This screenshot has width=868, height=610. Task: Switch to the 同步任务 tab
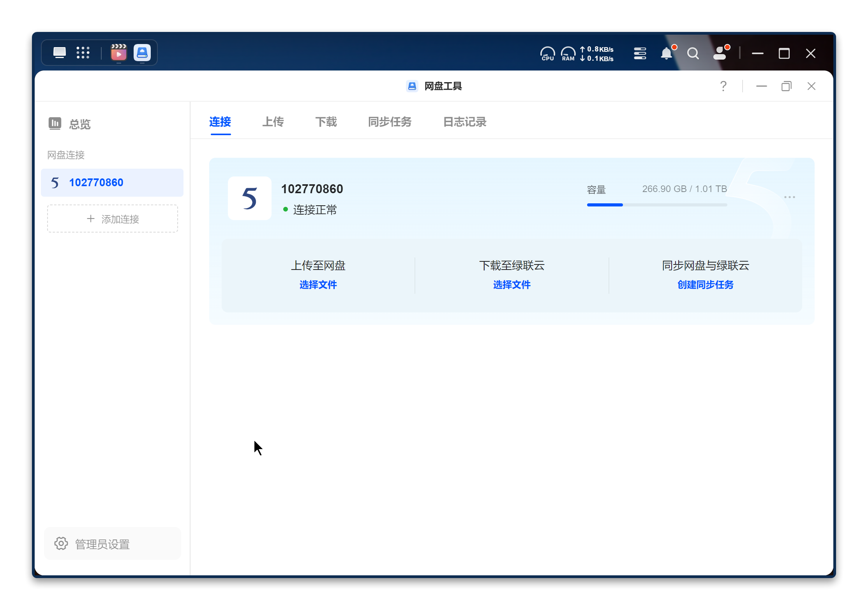point(390,122)
